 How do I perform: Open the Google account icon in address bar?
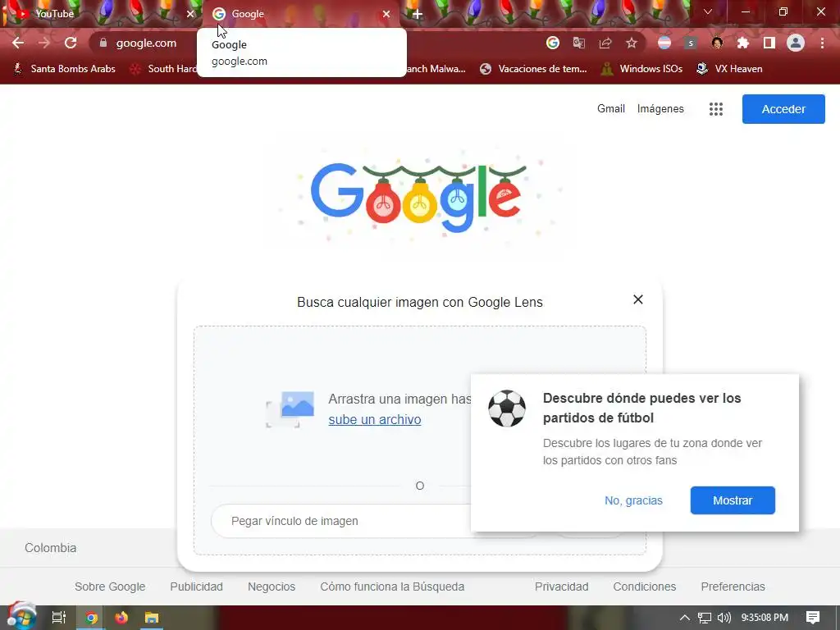[553, 43]
